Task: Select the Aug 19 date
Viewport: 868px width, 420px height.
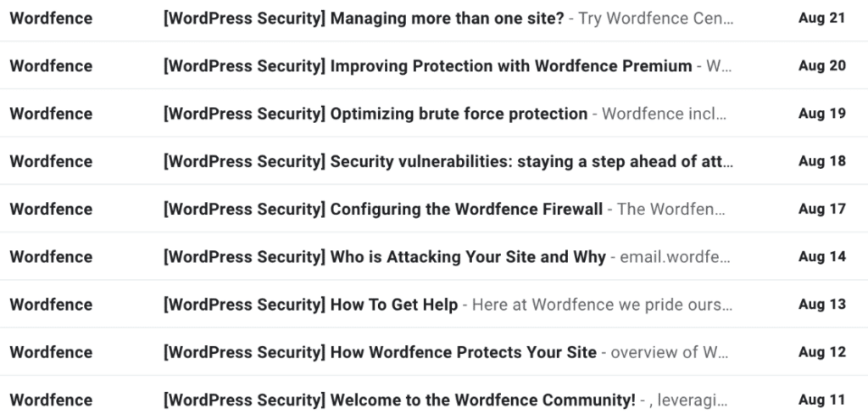Action: (821, 114)
